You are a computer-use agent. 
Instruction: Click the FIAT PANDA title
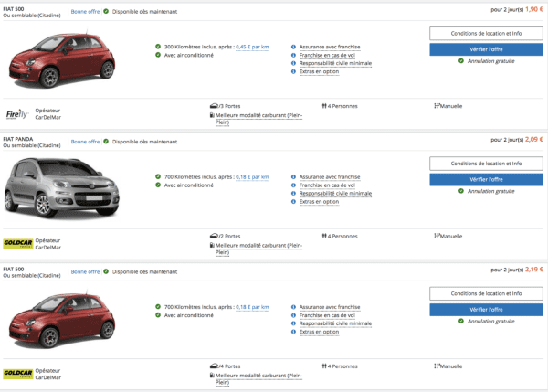click(x=18, y=139)
